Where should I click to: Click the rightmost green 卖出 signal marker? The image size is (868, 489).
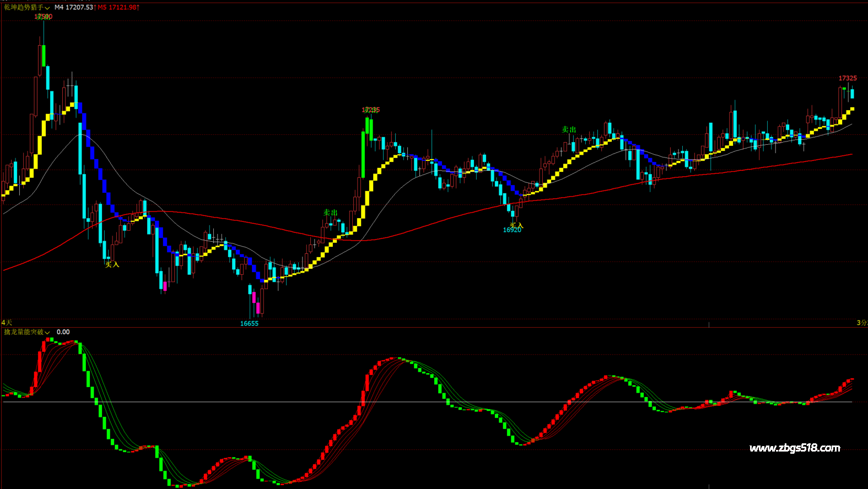(x=569, y=129)
